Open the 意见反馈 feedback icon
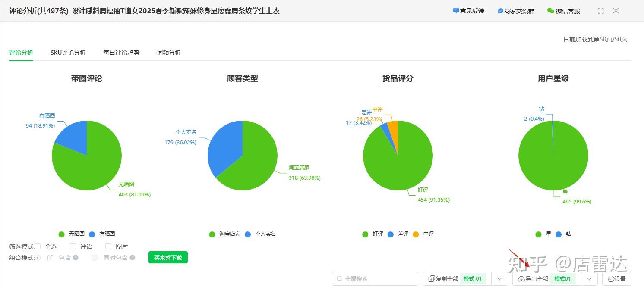Screen dimensions: 644x290 click(x=456, y=11)
